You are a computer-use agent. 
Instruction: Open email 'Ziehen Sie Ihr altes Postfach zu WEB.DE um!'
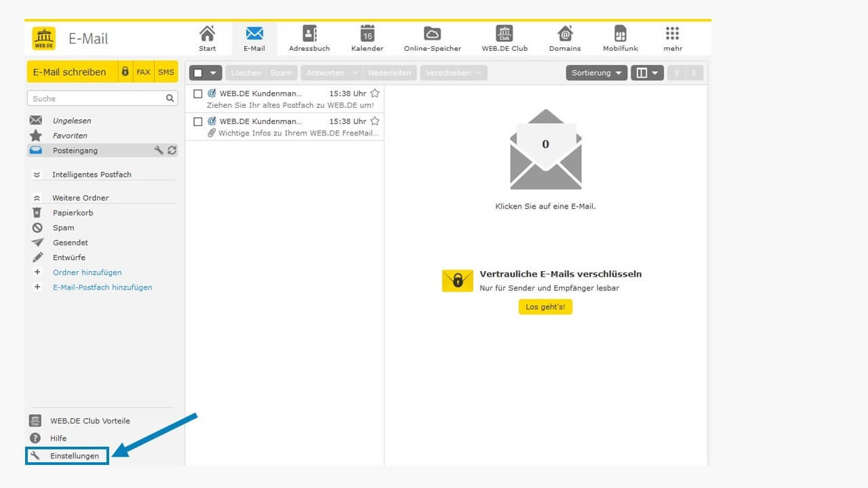coord(285,99)
